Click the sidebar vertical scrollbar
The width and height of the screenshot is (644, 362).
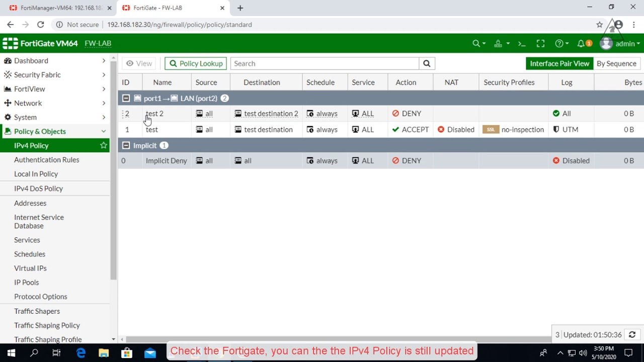tap(113, 171)
